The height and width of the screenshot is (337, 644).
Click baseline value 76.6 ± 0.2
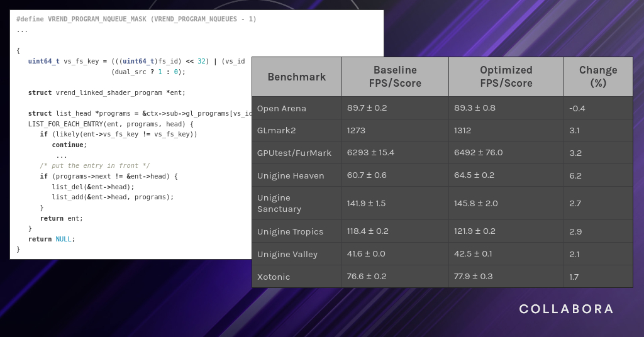point(367,276)
